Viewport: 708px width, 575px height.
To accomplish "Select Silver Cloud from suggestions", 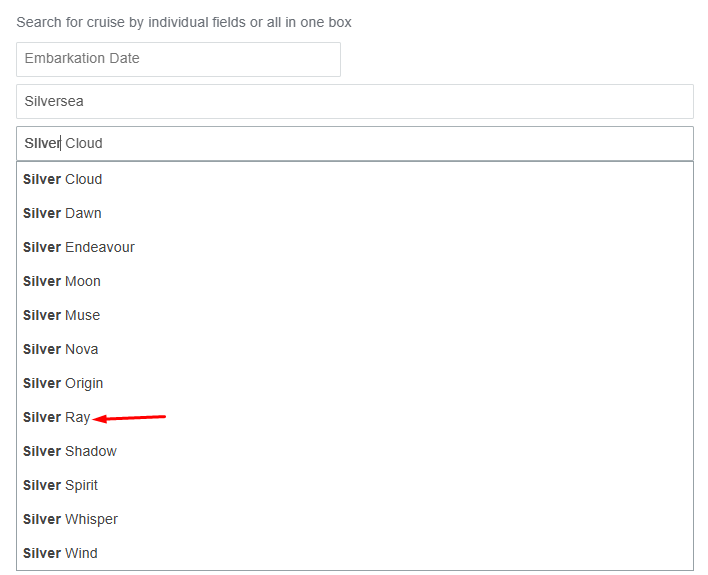I will (x=355, y=179).
